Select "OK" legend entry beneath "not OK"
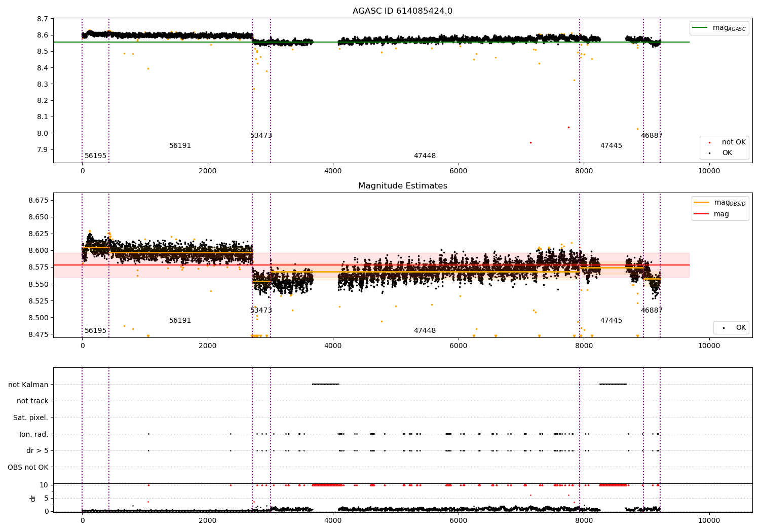 pyautogui.click(x=727, y=153)
